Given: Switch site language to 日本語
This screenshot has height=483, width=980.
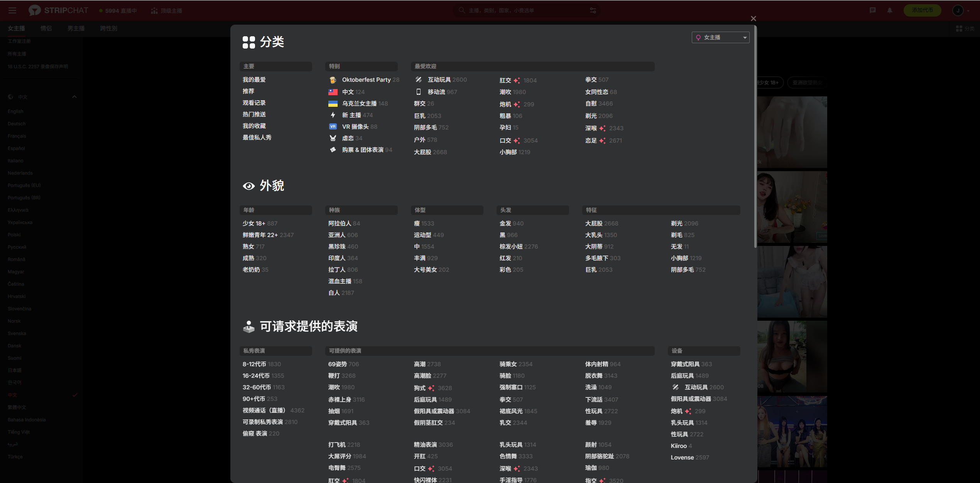Looking at the screenshot, I should point(15,370).
